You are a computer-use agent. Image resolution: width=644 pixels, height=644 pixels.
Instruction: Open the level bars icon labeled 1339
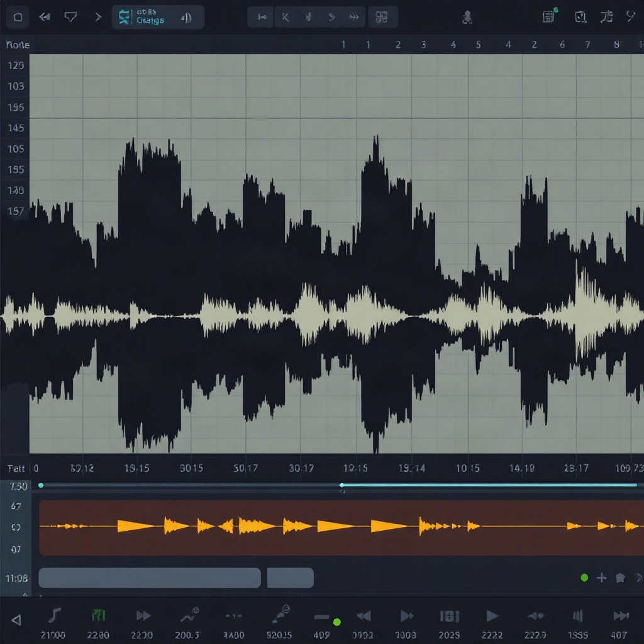578,616
